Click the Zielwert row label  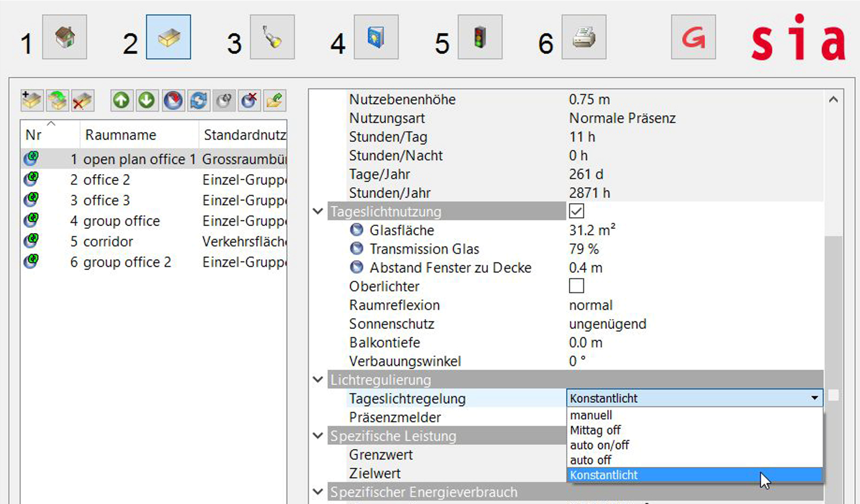coord(375,473)
